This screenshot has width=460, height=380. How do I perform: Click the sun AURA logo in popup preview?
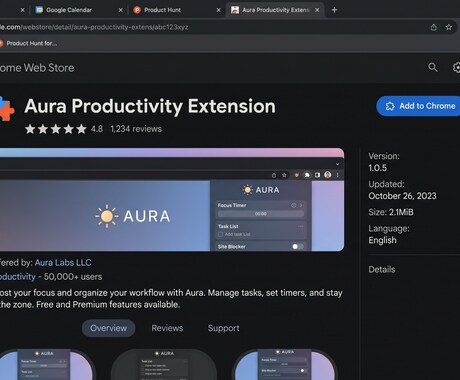[x=261, y=190]
